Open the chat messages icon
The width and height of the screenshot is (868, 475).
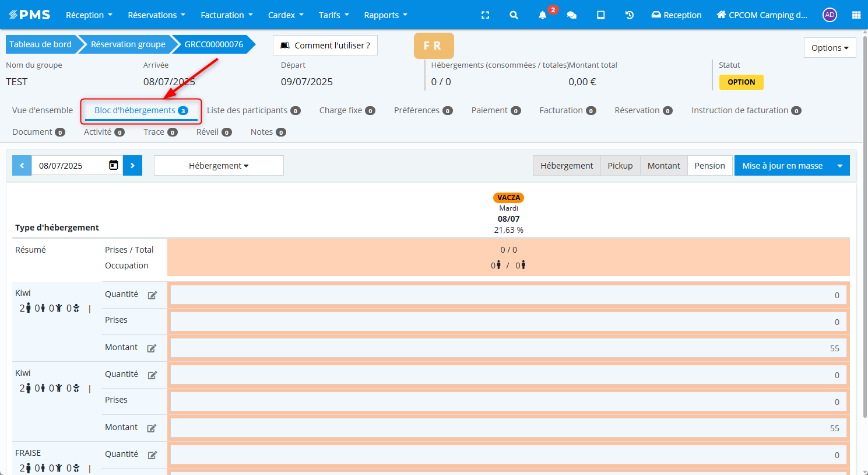coord(572,15)
